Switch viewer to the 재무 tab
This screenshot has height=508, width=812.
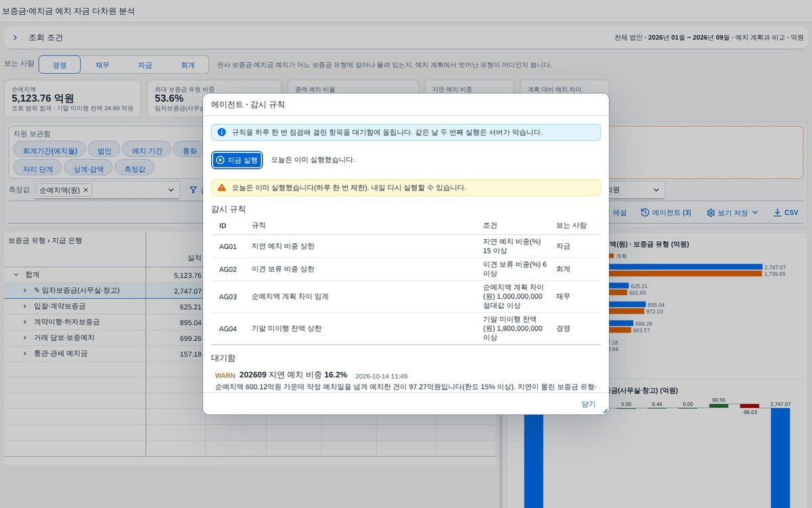tap(102, 65)
